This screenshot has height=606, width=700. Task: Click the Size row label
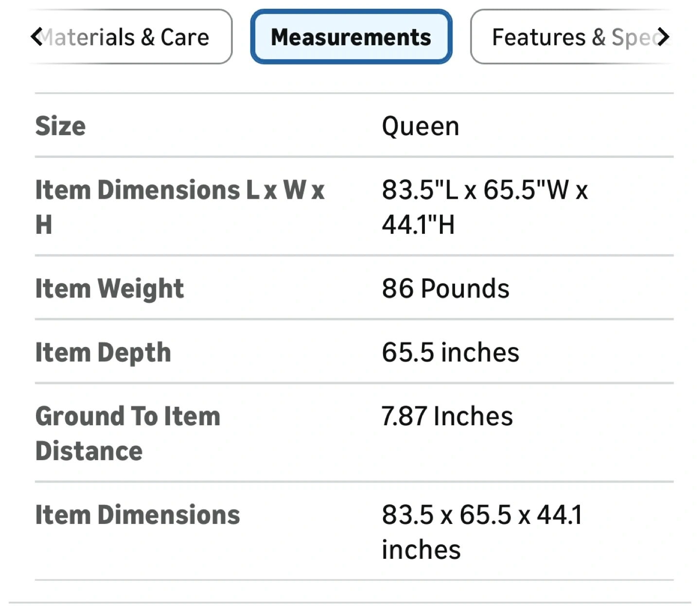coord(61,126)
